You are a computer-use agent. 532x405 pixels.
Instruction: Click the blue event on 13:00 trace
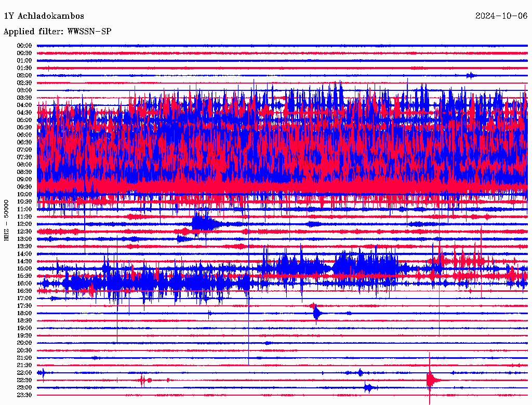181,238
